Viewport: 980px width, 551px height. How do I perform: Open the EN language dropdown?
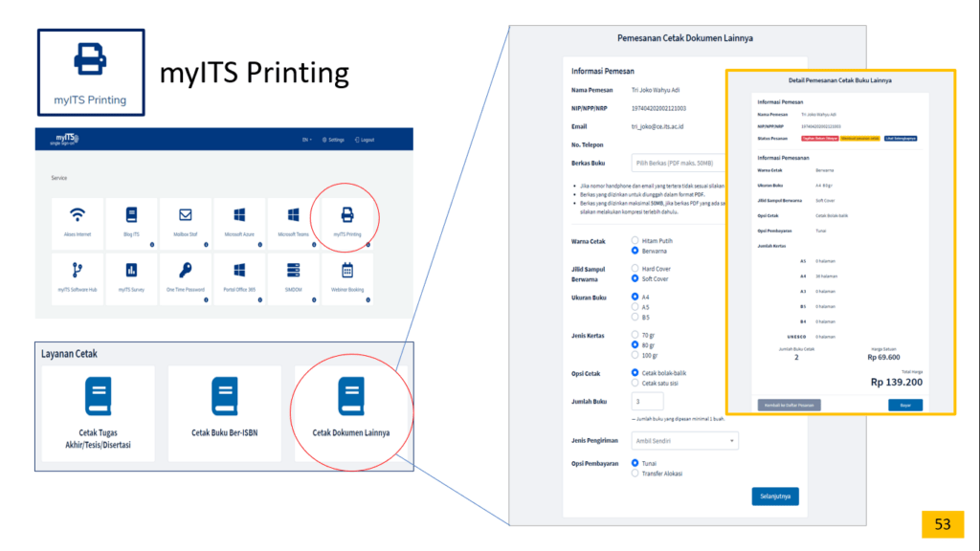(x=306, y=140)
